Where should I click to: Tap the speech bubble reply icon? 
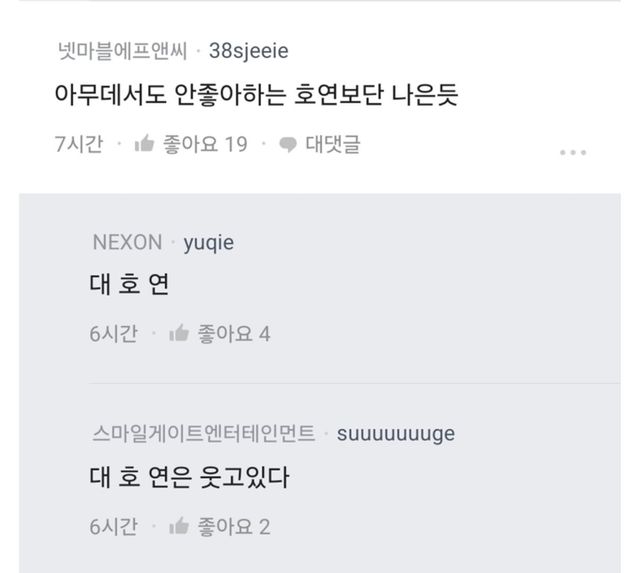[x=288, y=144]
